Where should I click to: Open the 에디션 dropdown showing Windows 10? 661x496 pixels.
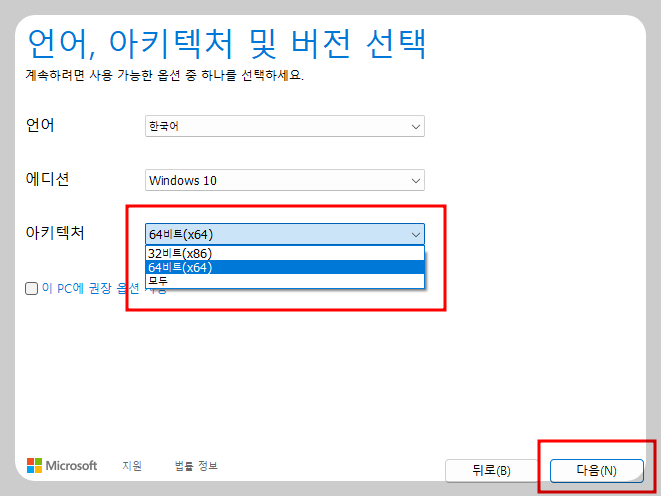point(285,180)
